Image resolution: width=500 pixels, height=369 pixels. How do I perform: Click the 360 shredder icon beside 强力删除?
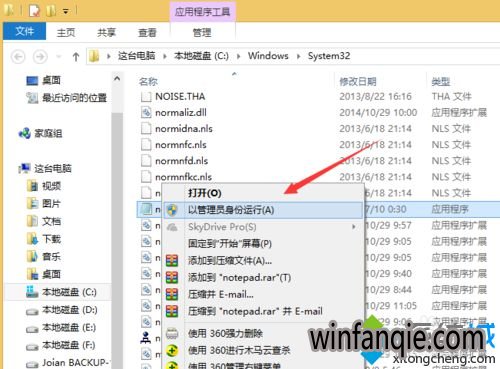tap(172, 333)
